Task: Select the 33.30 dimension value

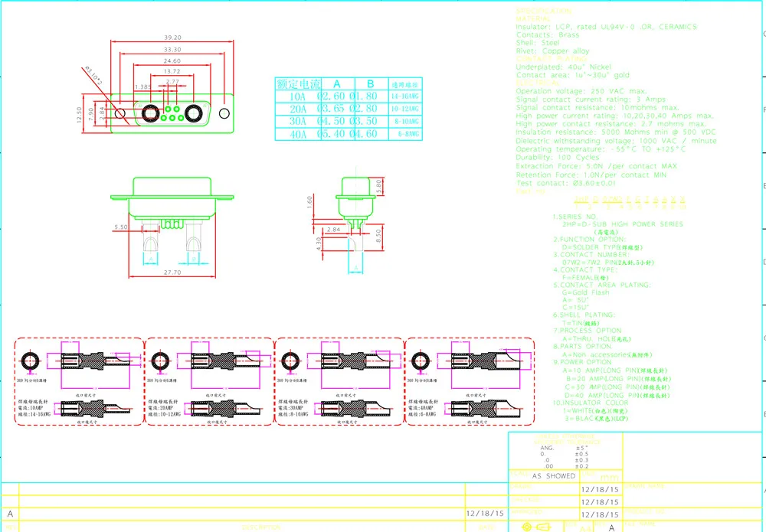Action: click(x=172, y=50)
